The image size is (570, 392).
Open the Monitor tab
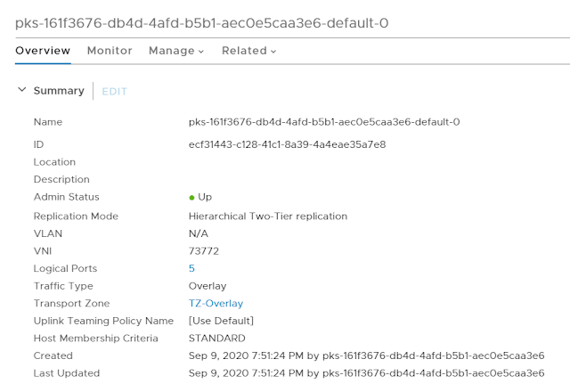(110, 51)
